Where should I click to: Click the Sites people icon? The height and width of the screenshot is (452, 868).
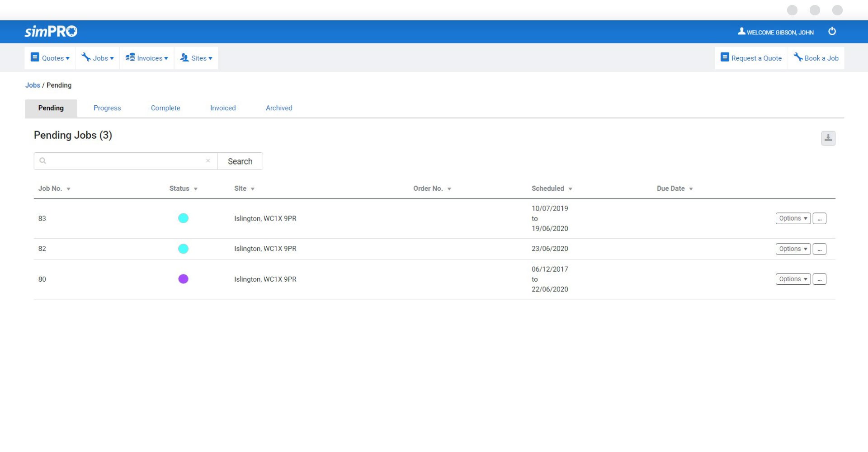click(x=184, y=57)
